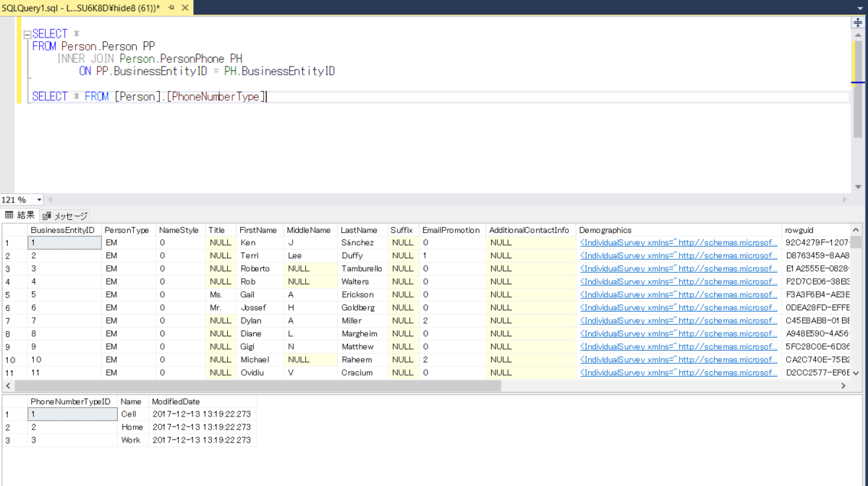Viewport: 868px width, 486px height.
Task: Click the rowguid cell starting with 92C4279F
Action: point(816,243)
